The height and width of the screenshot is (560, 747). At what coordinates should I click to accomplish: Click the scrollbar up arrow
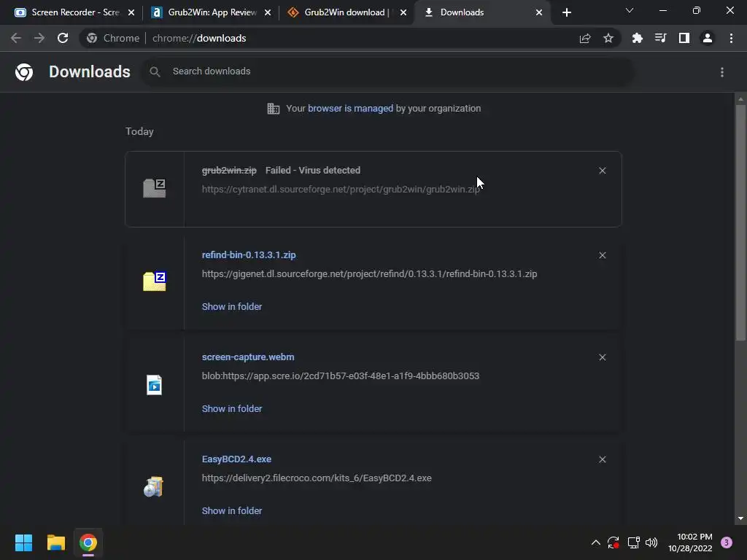[740, 99]
